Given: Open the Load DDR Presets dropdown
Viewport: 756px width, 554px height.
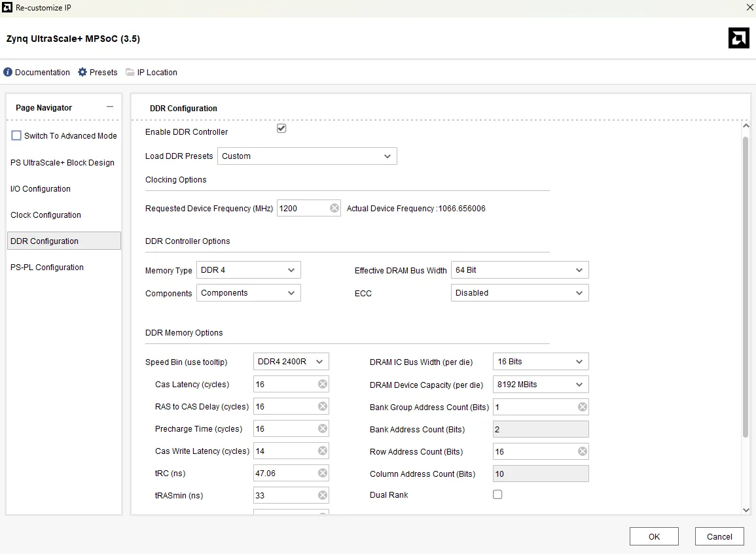Looking at the screenshot, I should pos(307,156).
